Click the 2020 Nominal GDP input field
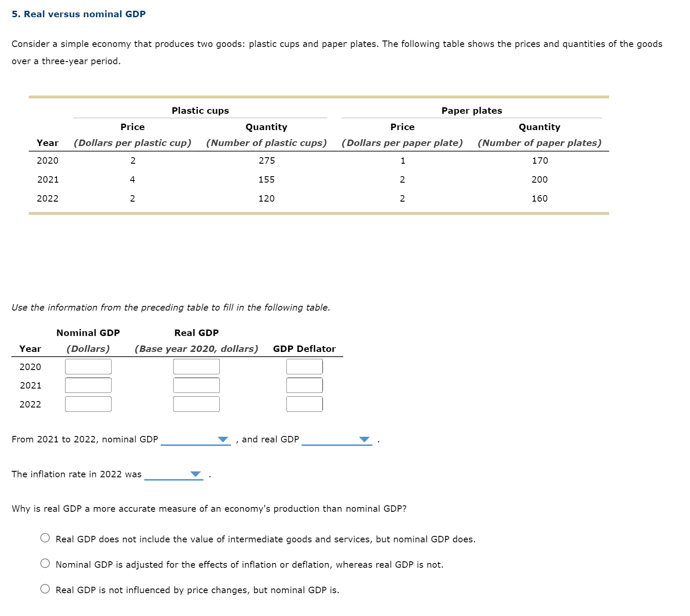 88,366
